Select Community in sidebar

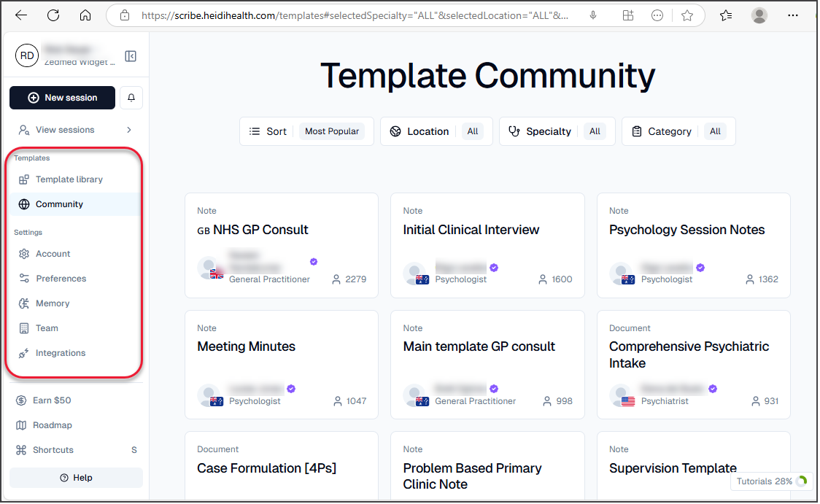[x=75, y=204]
